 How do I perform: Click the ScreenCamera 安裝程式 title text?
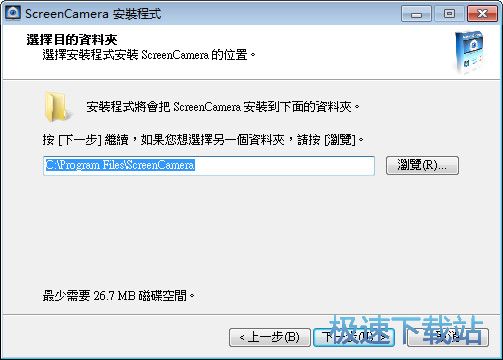click(x=93, y=14)
